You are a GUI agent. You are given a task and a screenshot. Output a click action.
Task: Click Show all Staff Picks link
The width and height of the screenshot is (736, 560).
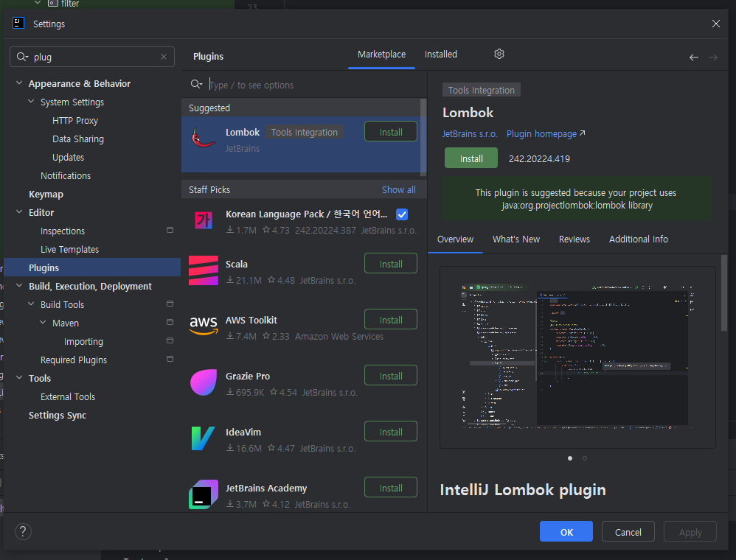point(398,189)
